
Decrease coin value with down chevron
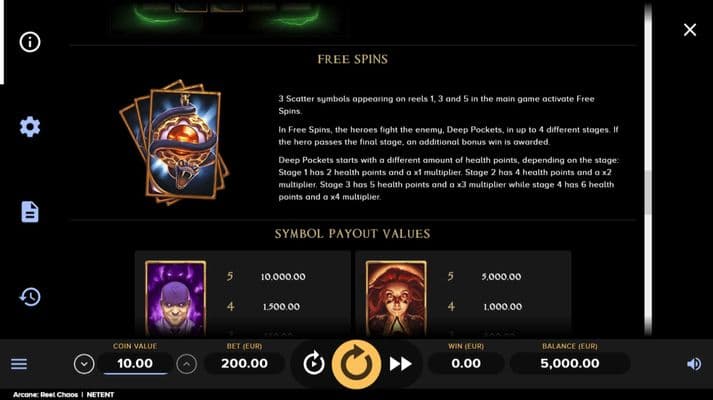(x=84, y=364)
